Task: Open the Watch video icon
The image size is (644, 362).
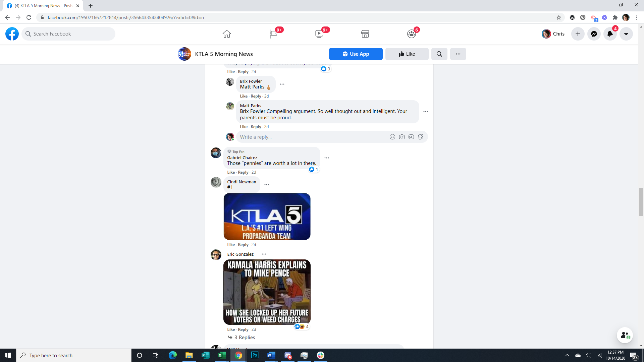Action: click(319, 34)
